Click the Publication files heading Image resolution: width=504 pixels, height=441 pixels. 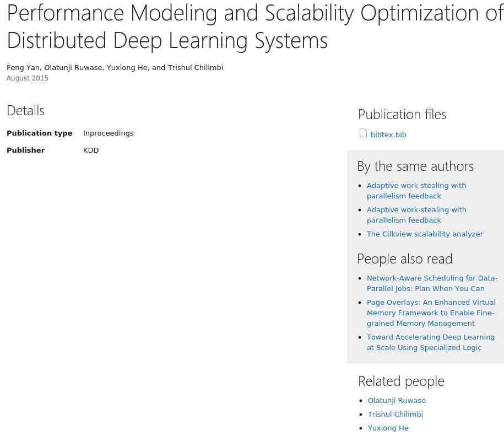[402, 115]
